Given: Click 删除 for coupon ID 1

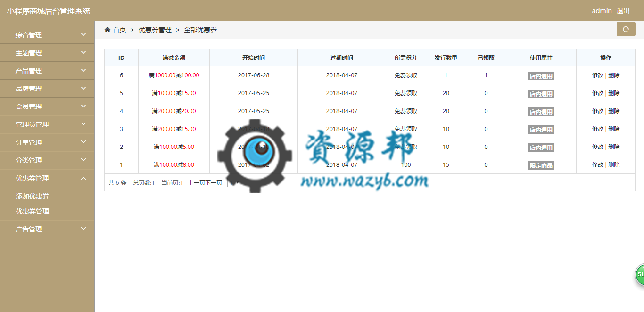Looking at the screenshot, I should (614, 165).
